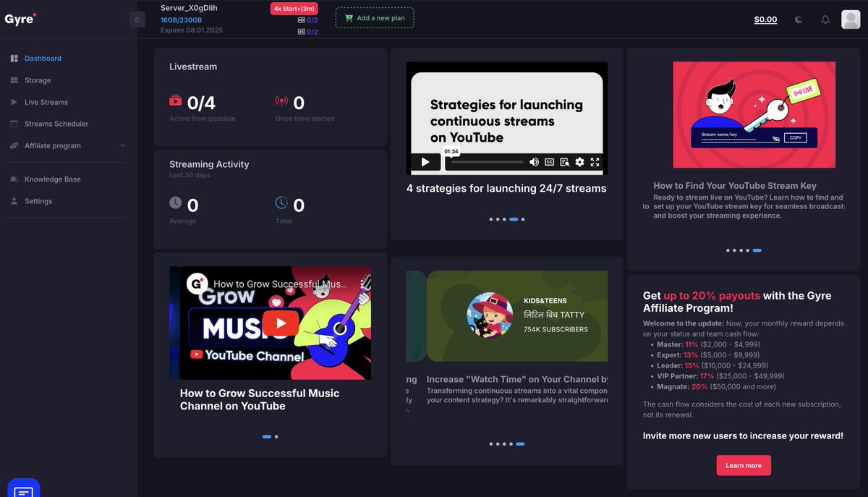Screen dimensions: 868x497
Task: Select the active last dot under the Stream Key card
Action: click(x=757, y=250)
